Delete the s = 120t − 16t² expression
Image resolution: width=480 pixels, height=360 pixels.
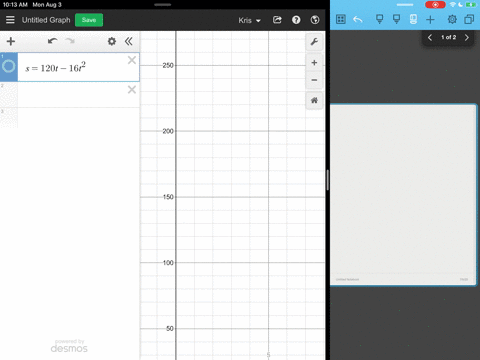point(132,60)
